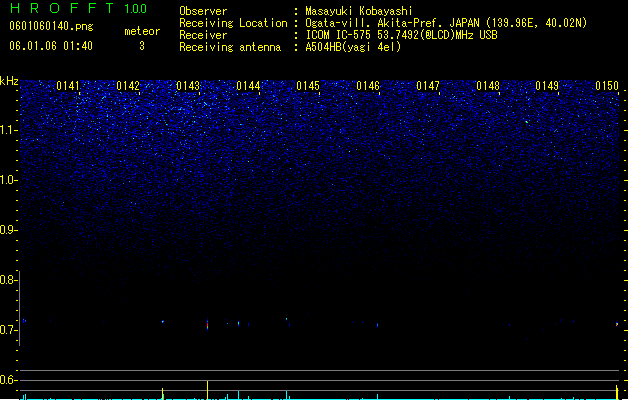Click the tallest yellow power spike
Screen dimensions: 629x400
pos(207,390)
